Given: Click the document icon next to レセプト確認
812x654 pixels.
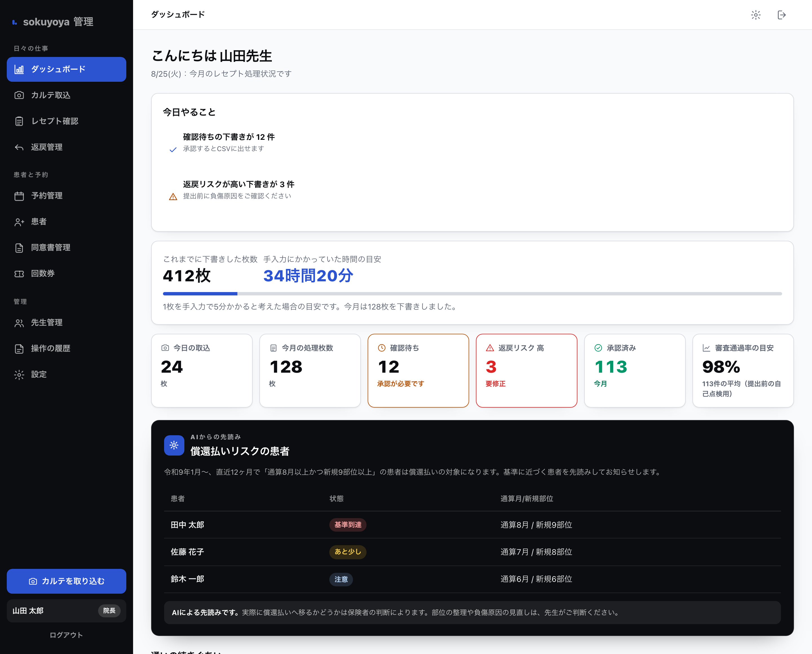Looking at the screenshot, I should click(19, 121).
